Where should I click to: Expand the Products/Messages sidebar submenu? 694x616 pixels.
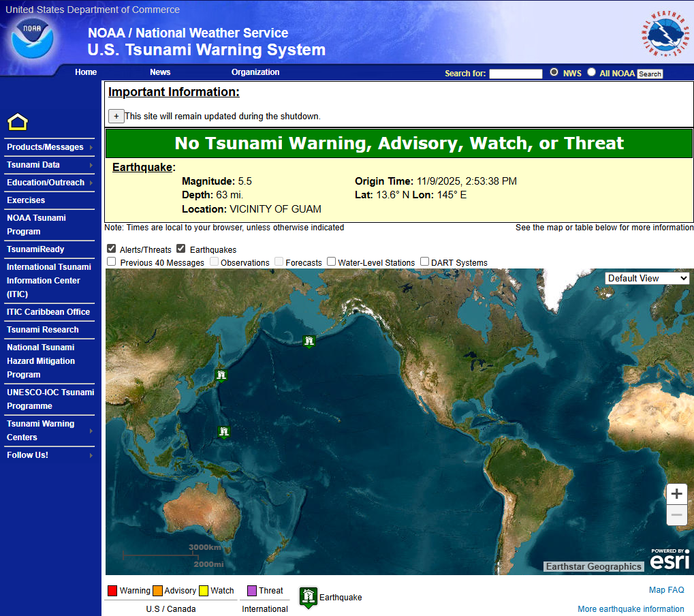tap(45, 147)
